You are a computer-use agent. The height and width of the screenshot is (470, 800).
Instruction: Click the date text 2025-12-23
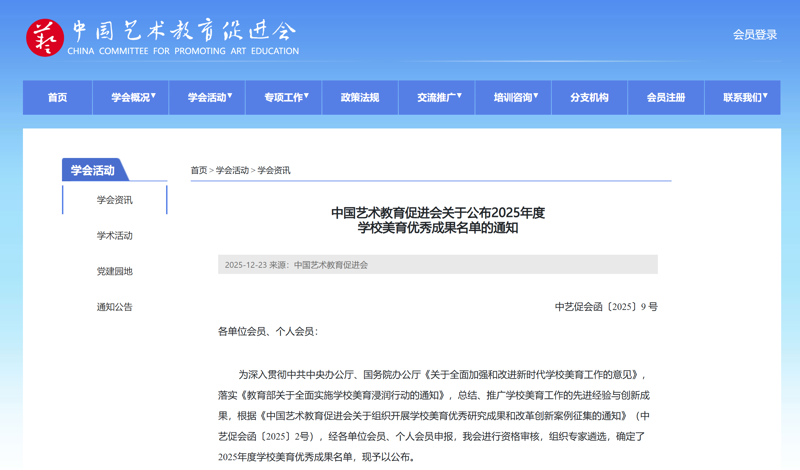[x=246, y=265]
